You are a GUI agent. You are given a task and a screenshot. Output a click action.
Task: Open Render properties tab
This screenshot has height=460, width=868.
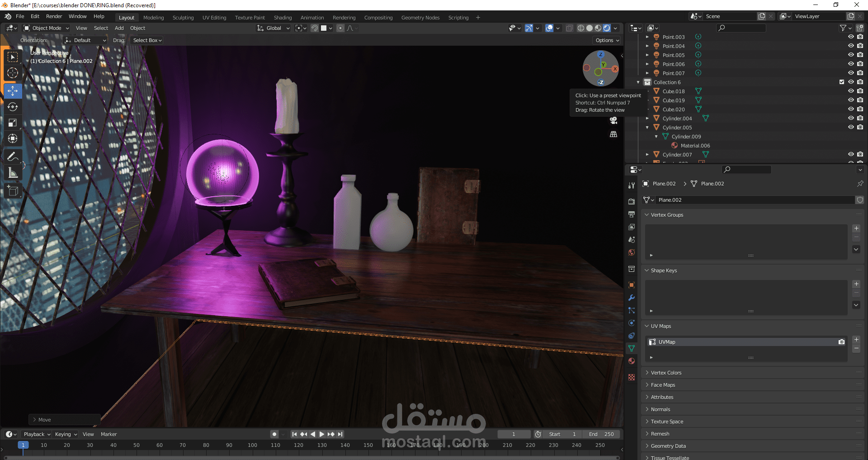[632, 201]
